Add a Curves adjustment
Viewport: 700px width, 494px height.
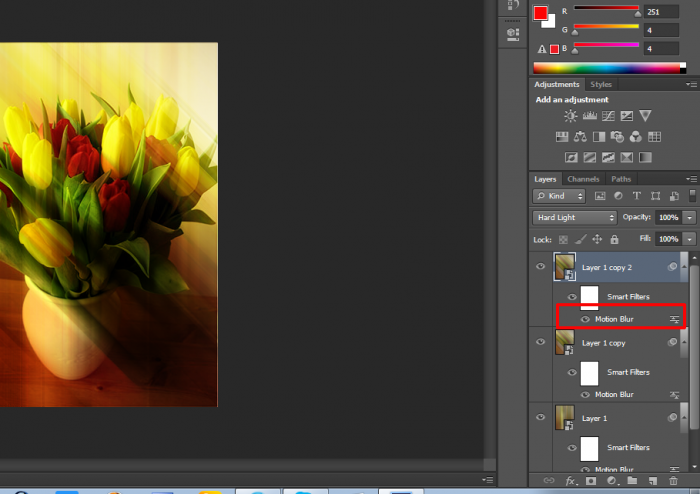click(608, 117)
